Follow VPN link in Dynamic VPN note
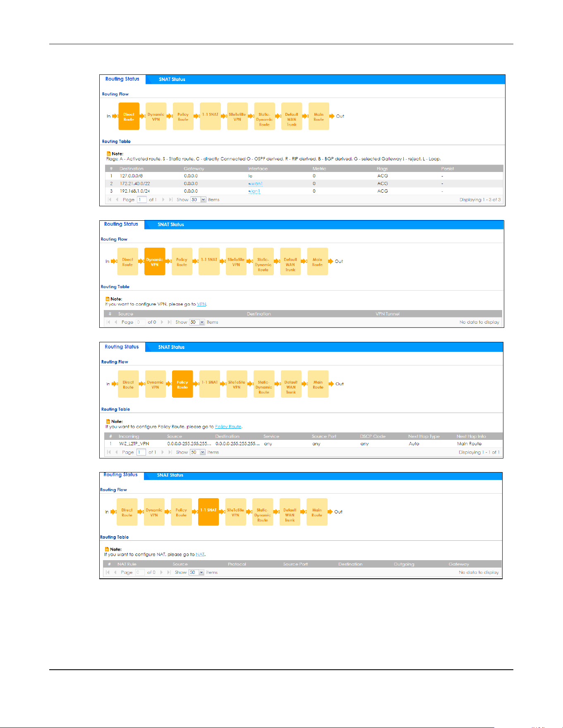563x728 pixels. click(201, 304)
